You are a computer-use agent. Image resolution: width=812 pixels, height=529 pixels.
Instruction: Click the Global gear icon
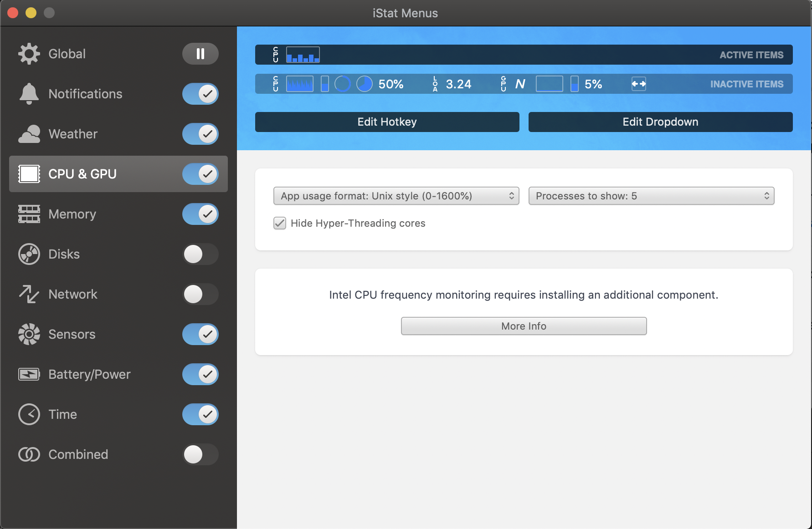[29, 54]
